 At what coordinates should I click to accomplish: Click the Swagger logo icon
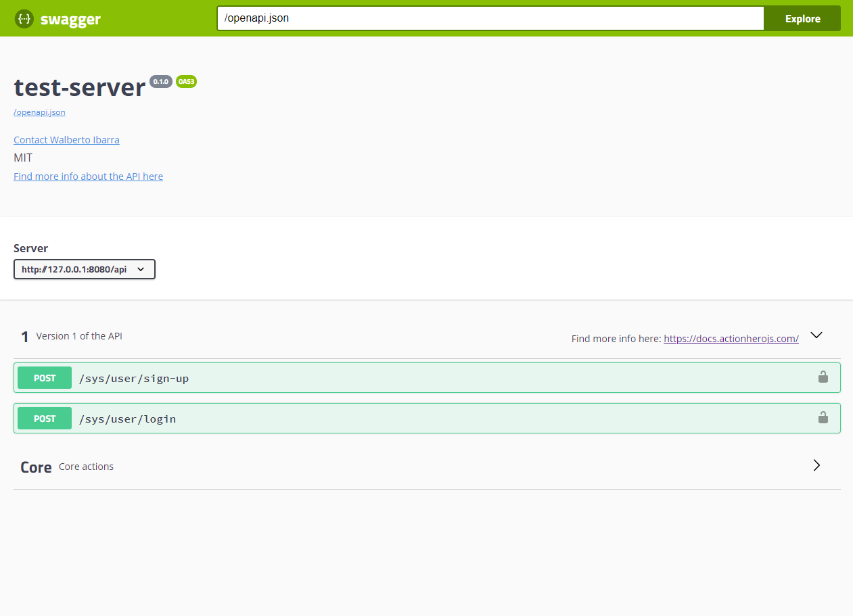click(x=24, y=19)
